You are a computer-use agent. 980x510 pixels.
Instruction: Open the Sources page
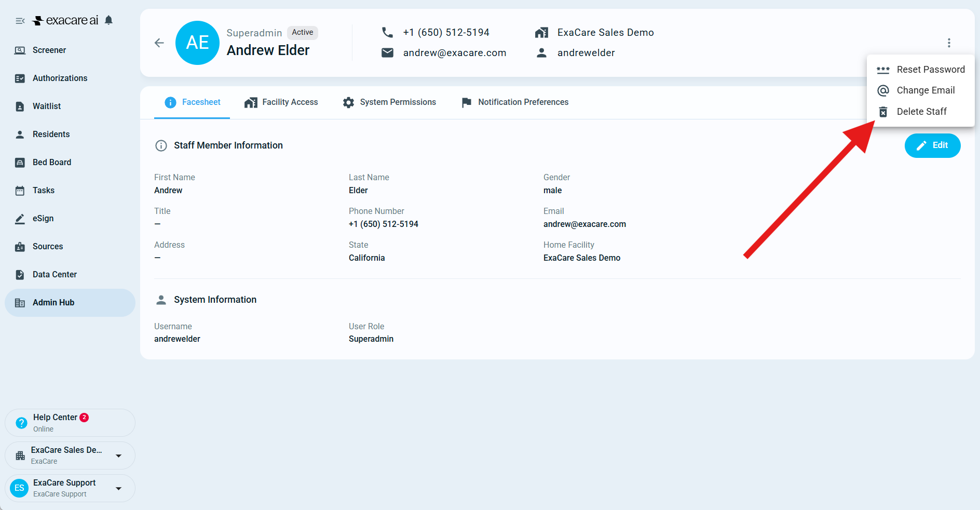tap(70, 247)
